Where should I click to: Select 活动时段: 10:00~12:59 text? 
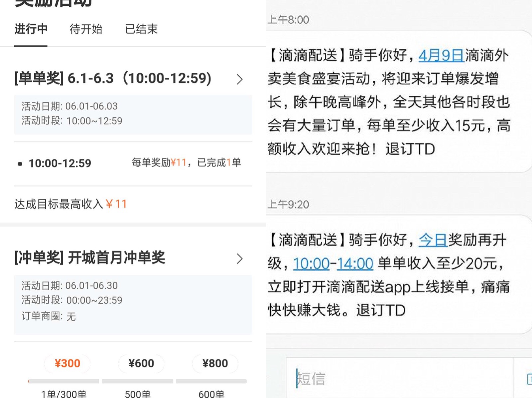point(72,121)
